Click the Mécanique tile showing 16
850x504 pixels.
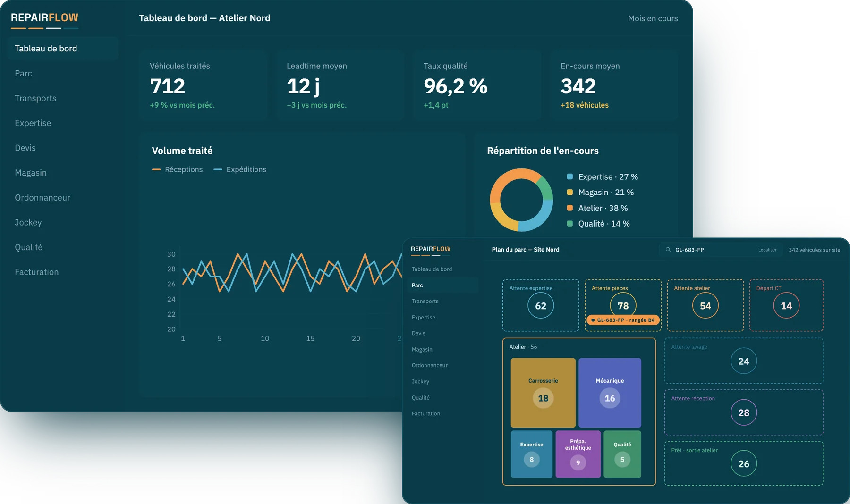[x=610, y=393]
